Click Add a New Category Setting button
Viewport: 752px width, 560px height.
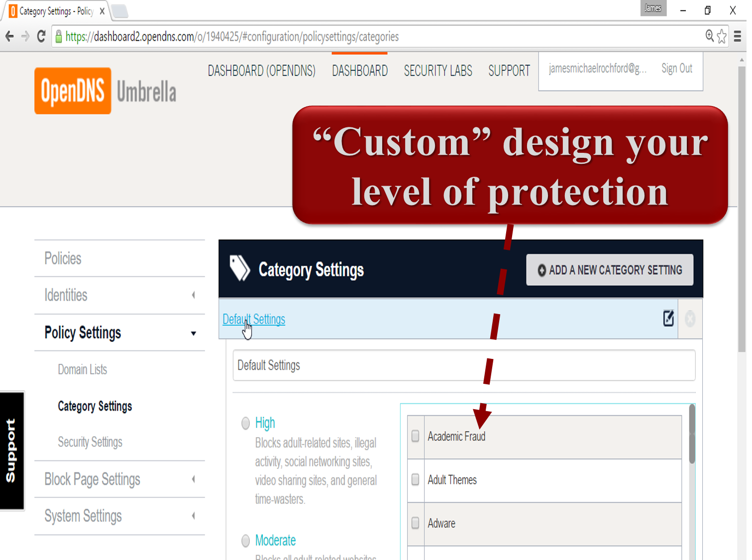pos(610,270)
